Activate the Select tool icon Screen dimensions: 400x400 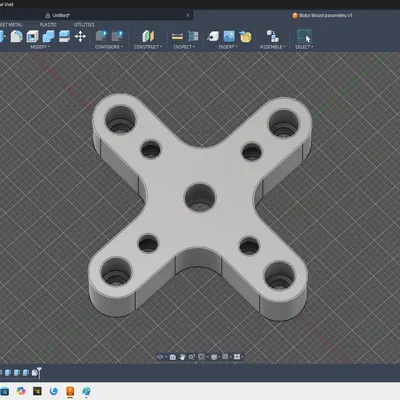[x=304, y=36]
